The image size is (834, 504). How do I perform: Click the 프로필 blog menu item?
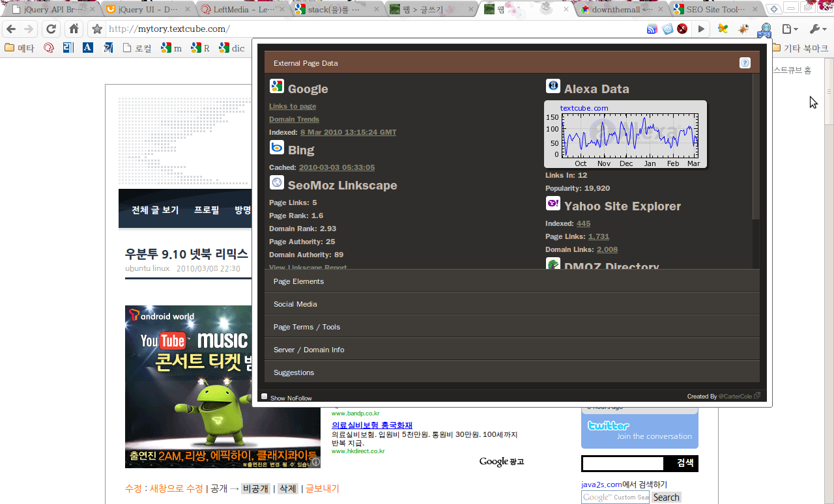click(x=206, y=210)
